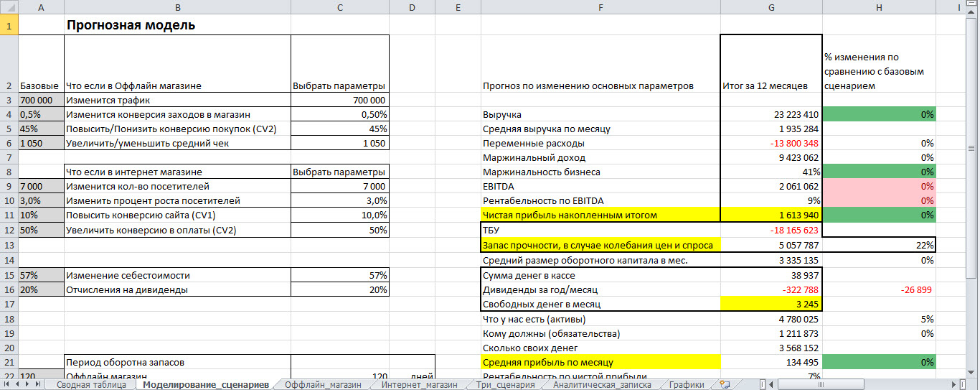Click the select-all corner of the grid
Screen dimensions: 980x390
[x=9, y=6]
